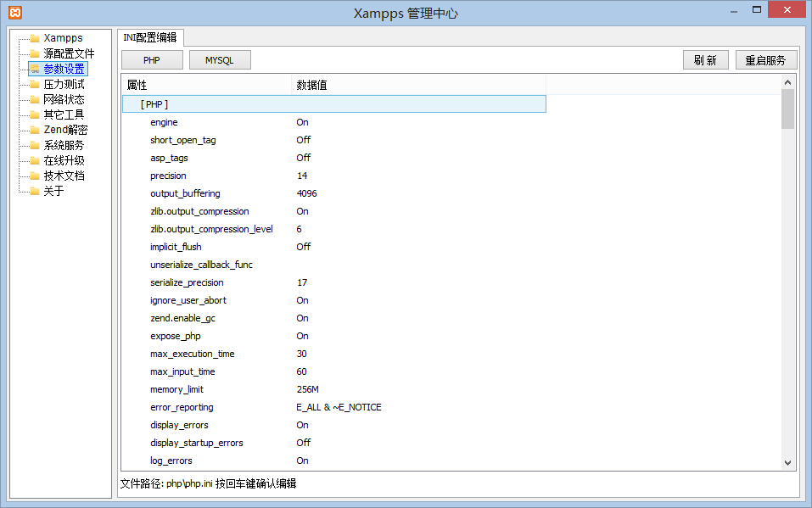This screenshot has height=508, width=812.
Task: Open 其它工具 tree item
Action: click(x=64, y=115)
